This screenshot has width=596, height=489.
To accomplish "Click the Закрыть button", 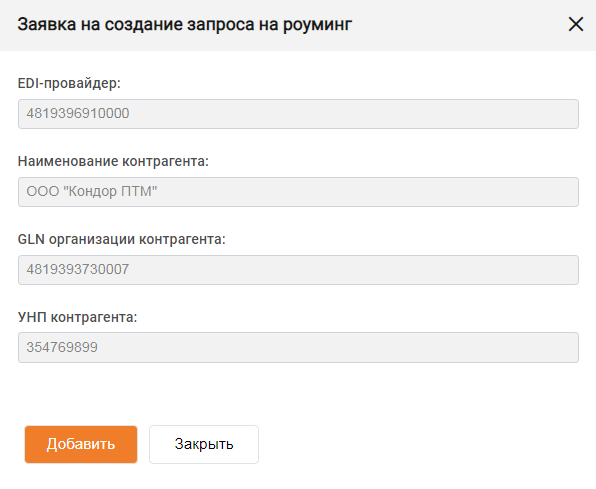I will point(204,444).
